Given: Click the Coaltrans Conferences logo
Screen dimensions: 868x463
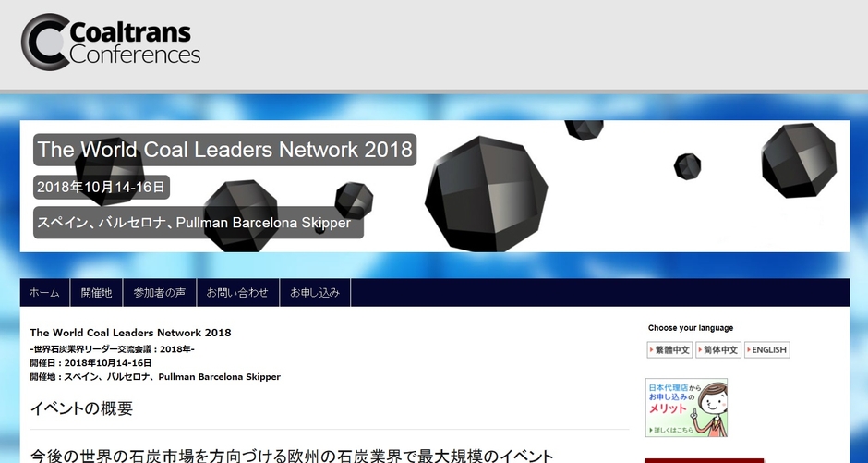Looking at the screenshot, I should [x=111, y=43].
